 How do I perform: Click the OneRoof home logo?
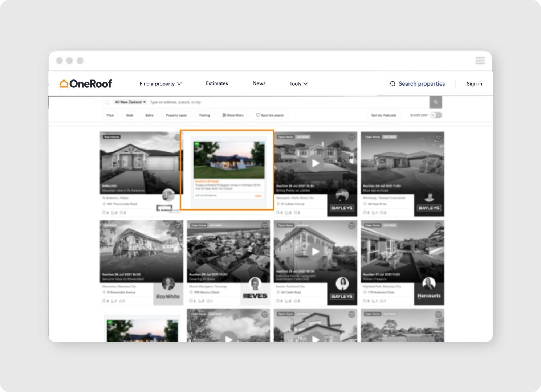pos(86,83)
